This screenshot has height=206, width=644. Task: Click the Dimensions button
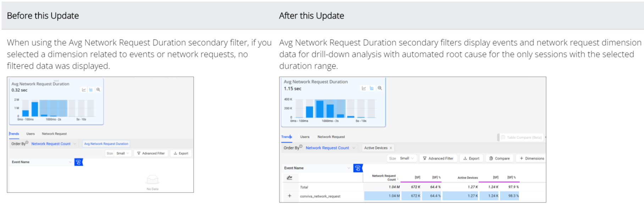point(532,159)
